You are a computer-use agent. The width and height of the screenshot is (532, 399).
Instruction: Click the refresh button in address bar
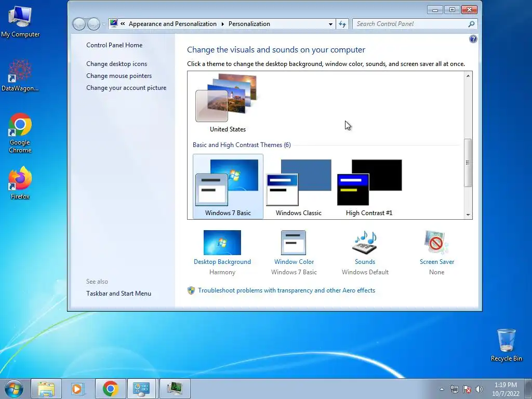click(342, 24)
